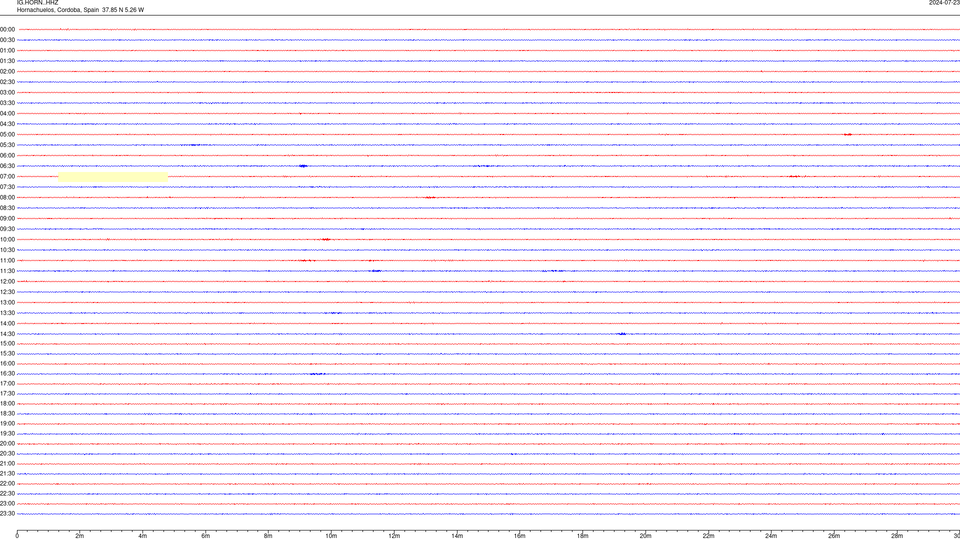
Task: Pick the 21:30 time label
Action: (7, 474)
